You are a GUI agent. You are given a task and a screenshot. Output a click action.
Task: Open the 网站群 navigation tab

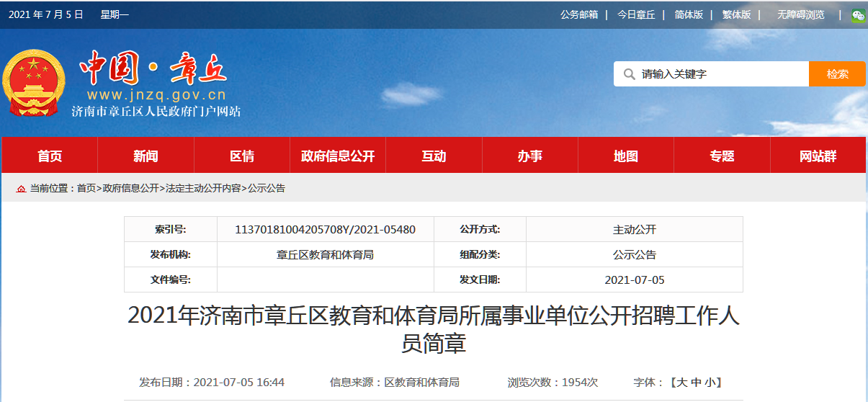pos(818,156)
